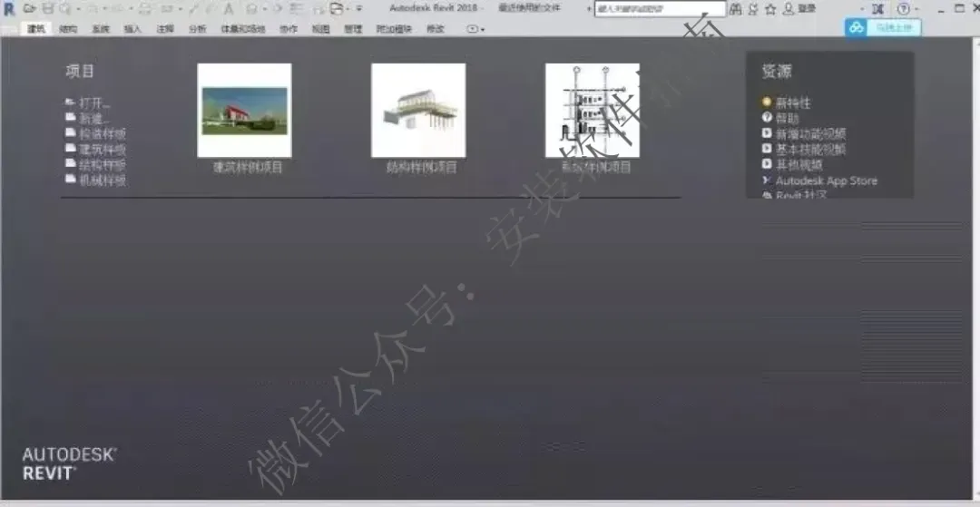Click the 建筑样例项目 caption text

coord(248,167)
